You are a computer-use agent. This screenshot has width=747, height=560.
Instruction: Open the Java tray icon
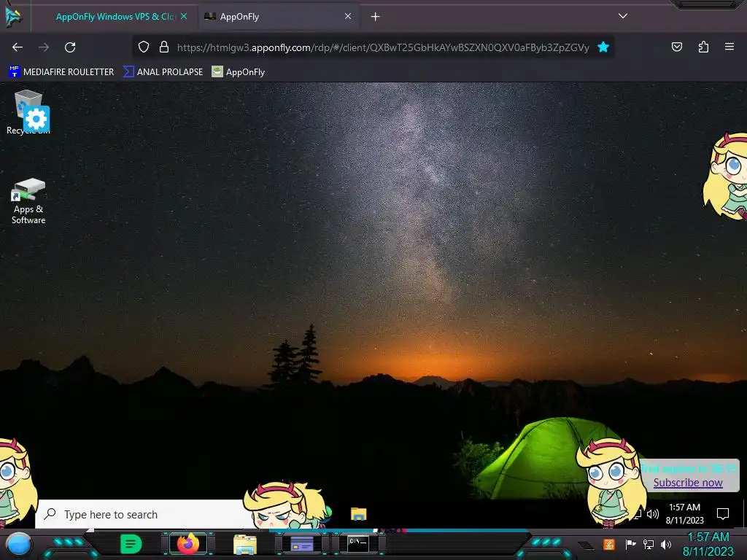pyautogui.click(x=609, y=544)
